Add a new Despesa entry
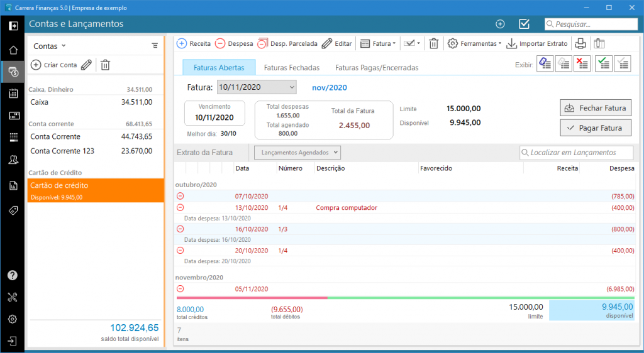This screenshot has height=353, width=644. tap(234, 44)
